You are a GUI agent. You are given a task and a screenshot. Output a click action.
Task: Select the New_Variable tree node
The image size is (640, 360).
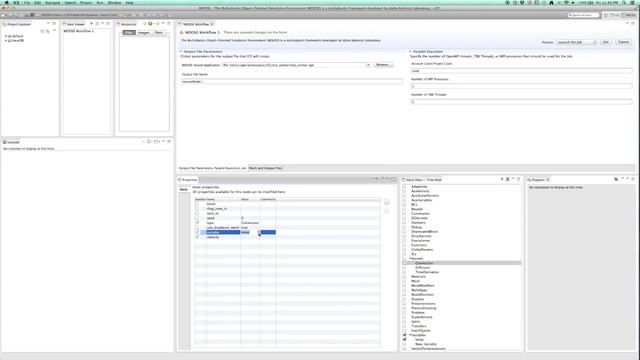pos(426,344)
